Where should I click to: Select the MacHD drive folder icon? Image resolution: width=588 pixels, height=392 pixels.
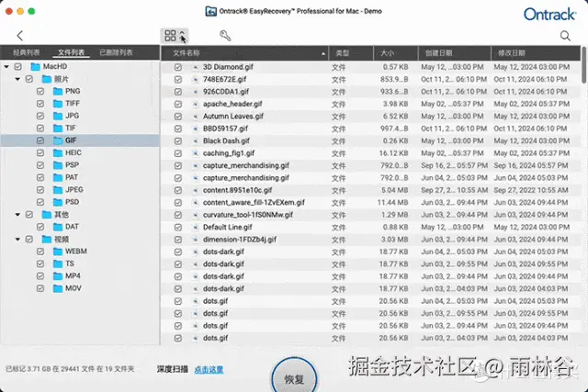coord(36,67)
